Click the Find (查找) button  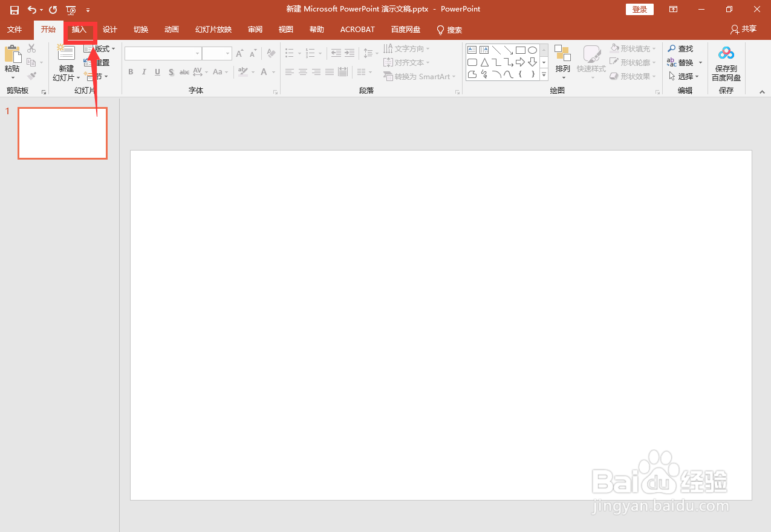tap(680, 48)
